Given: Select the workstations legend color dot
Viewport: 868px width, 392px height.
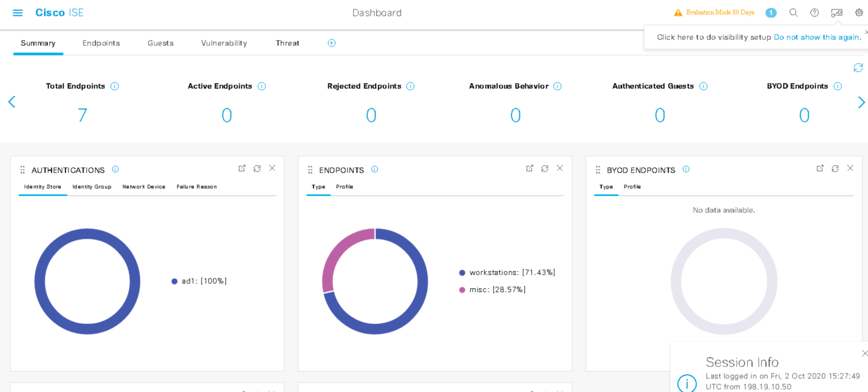Looking at the screenshot, I should click(462, 272).
